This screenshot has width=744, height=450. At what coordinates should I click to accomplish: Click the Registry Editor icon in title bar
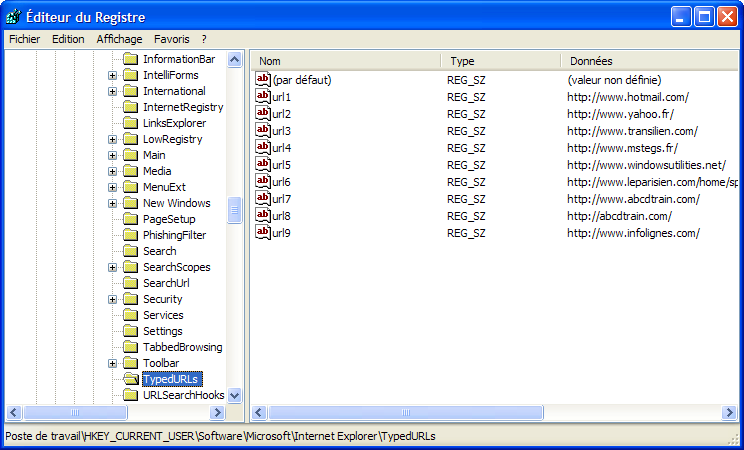(14, 18)
